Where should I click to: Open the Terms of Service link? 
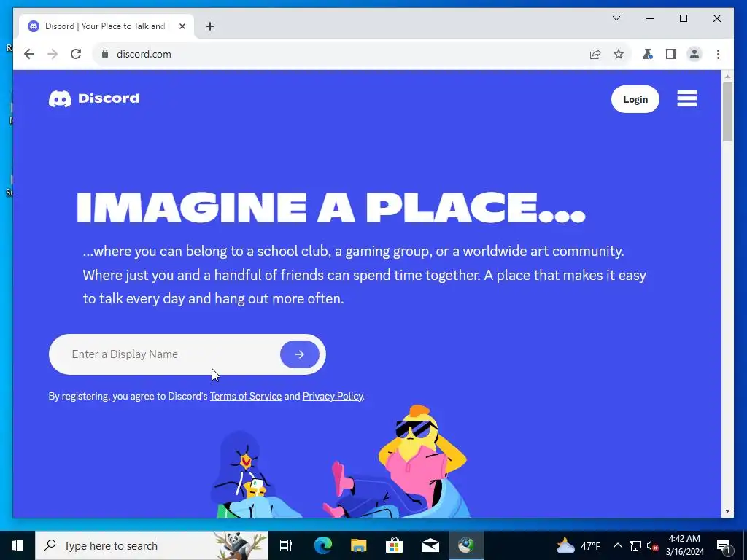246,396
